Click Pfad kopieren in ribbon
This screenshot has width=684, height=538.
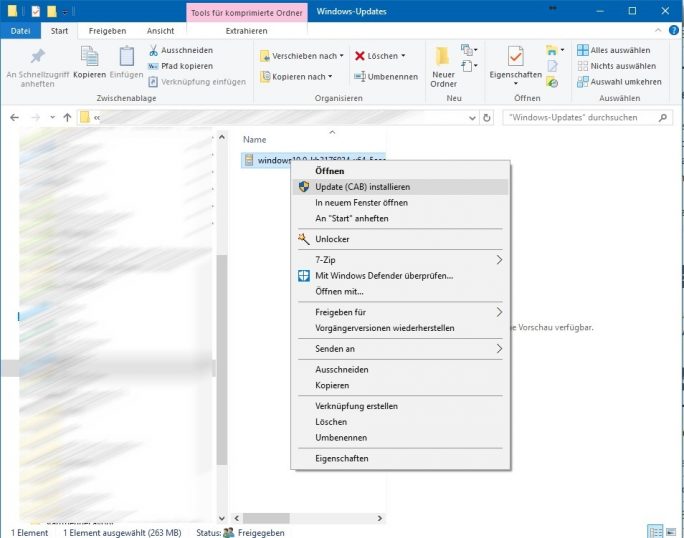pyautogui.click(x=181, y=66)
